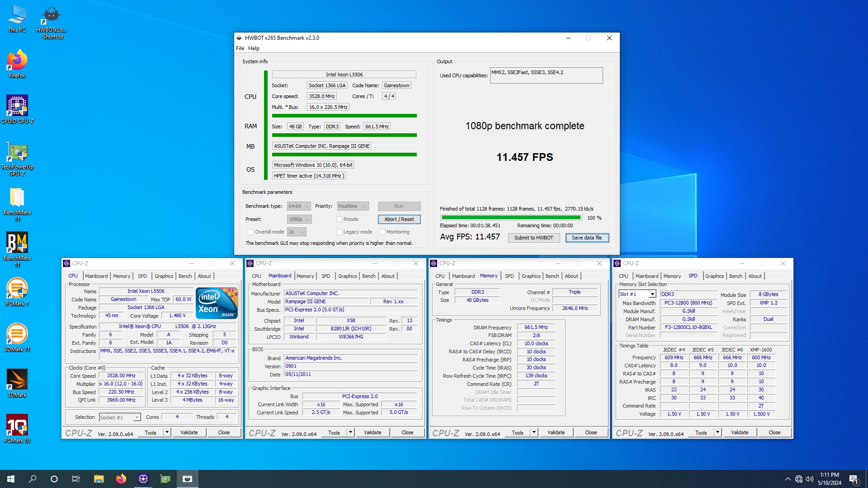Open Overkill 2x dropdown
Viewport: 868px width, 488px height.
tap(297, 232)
